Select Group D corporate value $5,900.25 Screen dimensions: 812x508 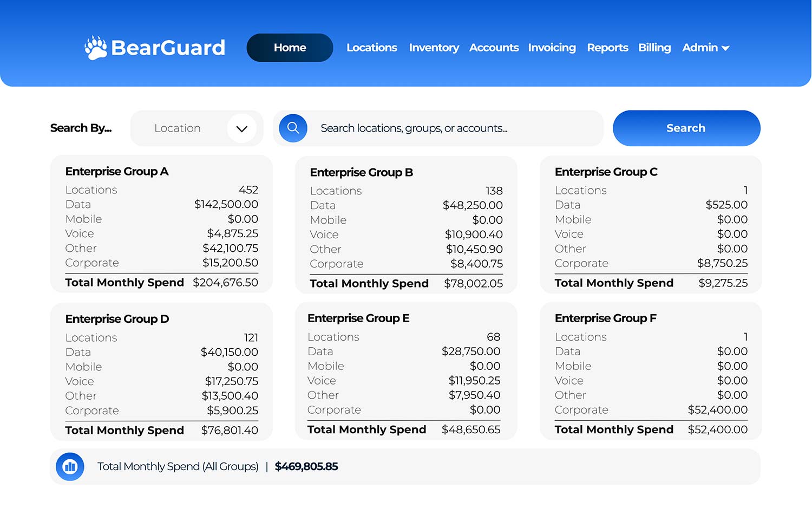tap(233, 411)
